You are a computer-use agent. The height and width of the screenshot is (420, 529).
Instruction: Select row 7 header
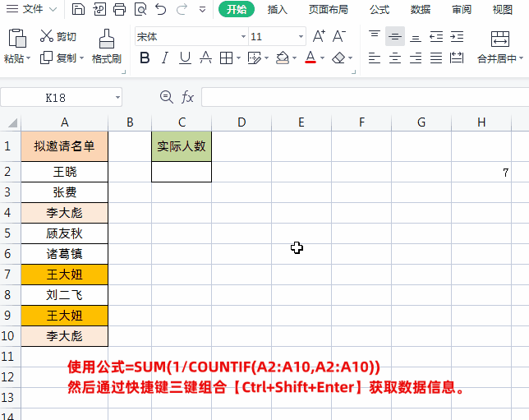pyautogui.click(x=7, y=275)
